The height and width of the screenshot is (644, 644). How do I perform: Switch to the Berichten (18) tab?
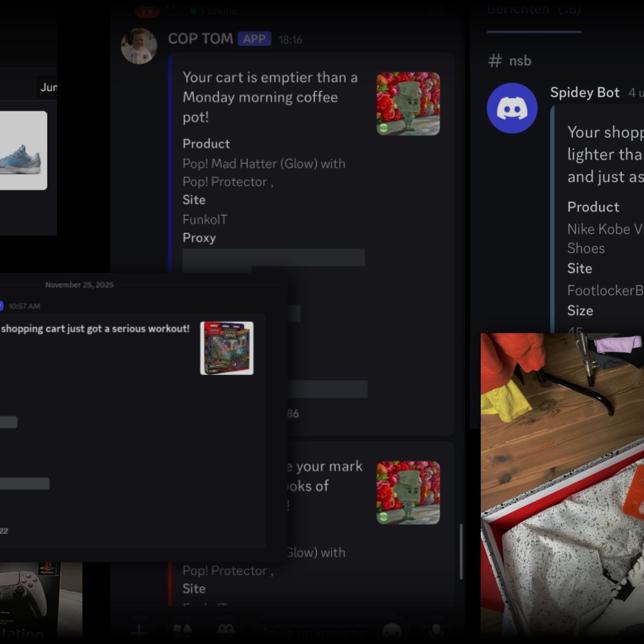[534, 9]
